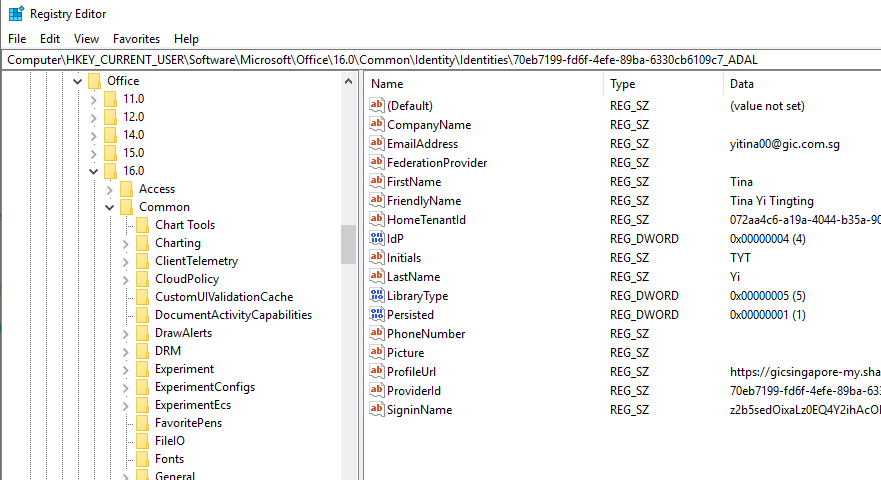Click the tree pane vertical scrollbar thumb
Image resolution: width=881 pixels, height=480 pixels.
(348, 244)
